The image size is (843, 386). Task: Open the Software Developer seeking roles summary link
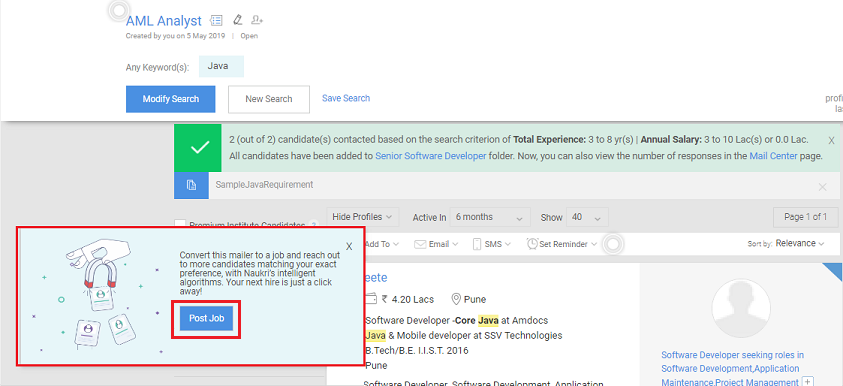click(732, 369)
